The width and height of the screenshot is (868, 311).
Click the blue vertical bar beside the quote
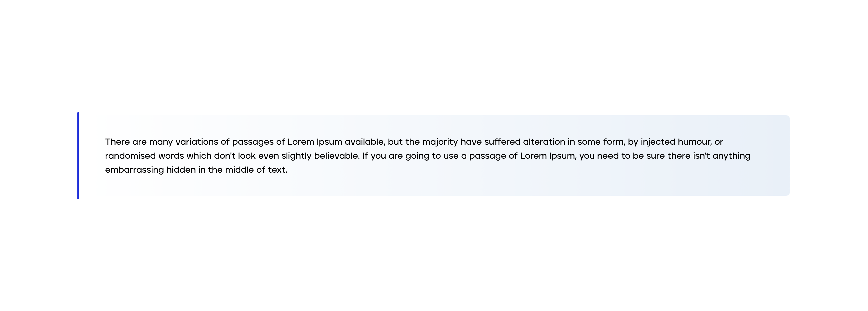point(78,156)
